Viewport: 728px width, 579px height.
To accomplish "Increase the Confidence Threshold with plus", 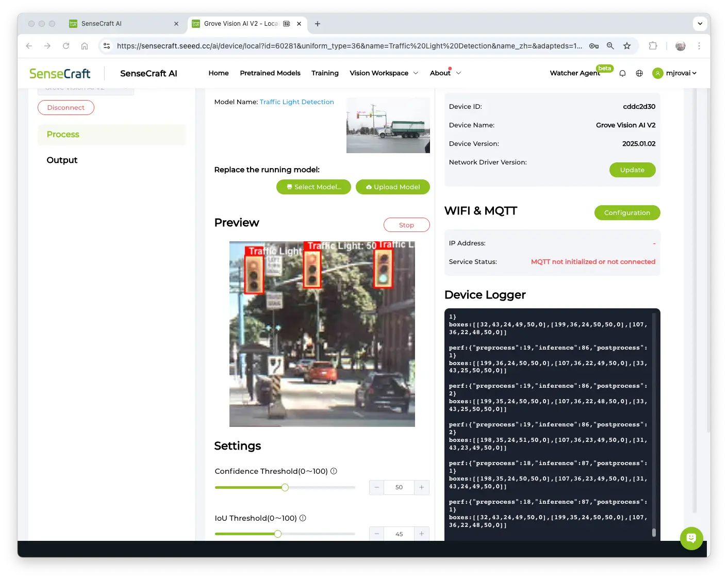I will pyautogui.click(x=422, y=487).
